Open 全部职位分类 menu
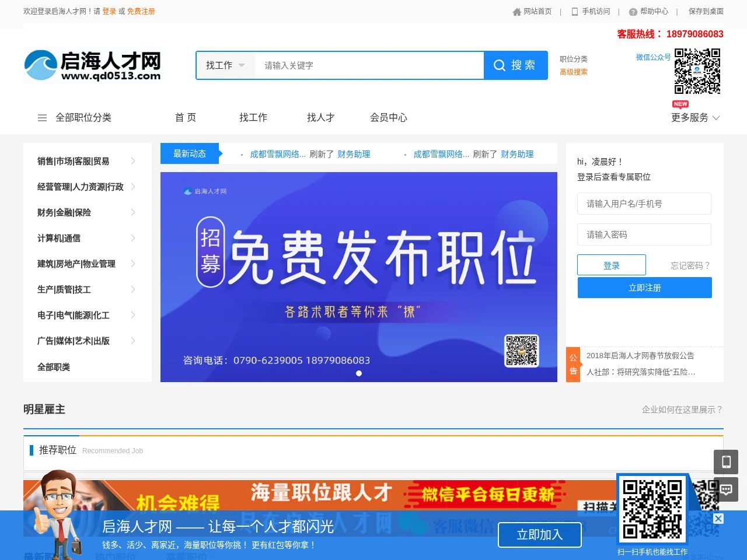This screenshot has width=747, height=560. [83, 118]
